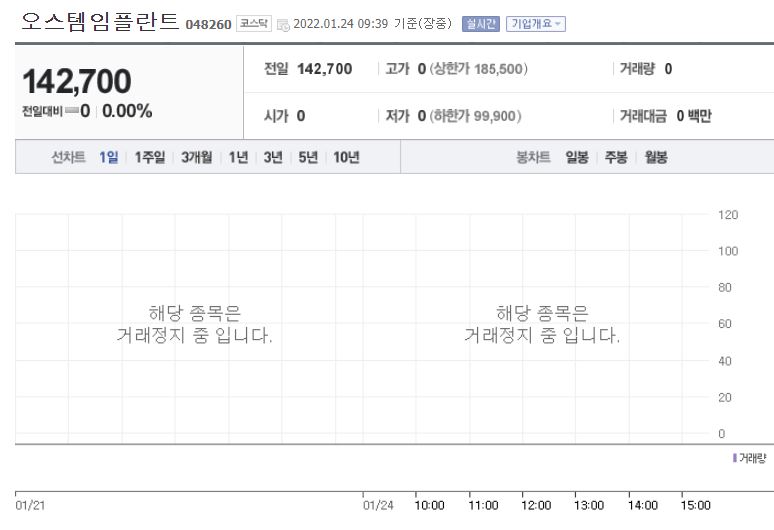774x530 pixels.
Task: Click the 2022.01.24 09:39 timestamp
Action: pos(341,24)
